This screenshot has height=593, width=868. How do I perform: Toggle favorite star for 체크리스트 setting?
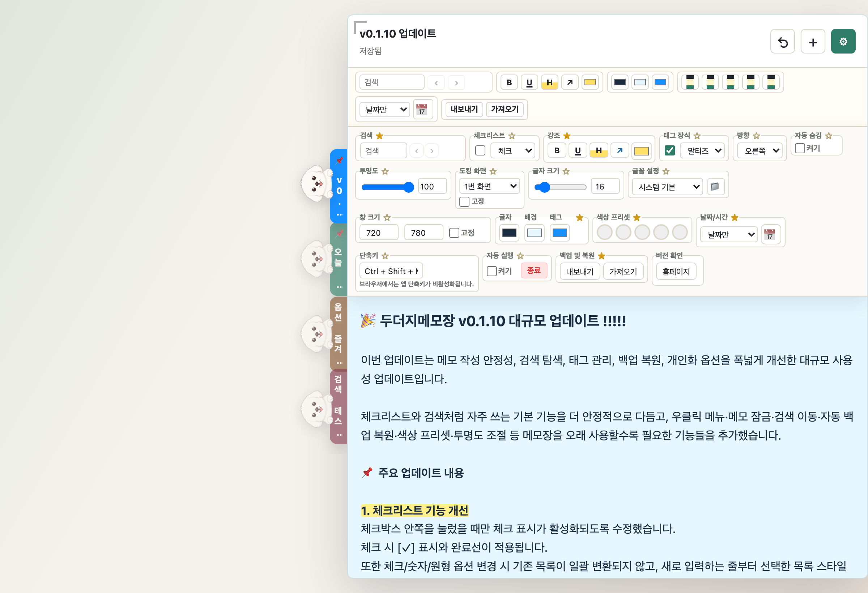512,136
